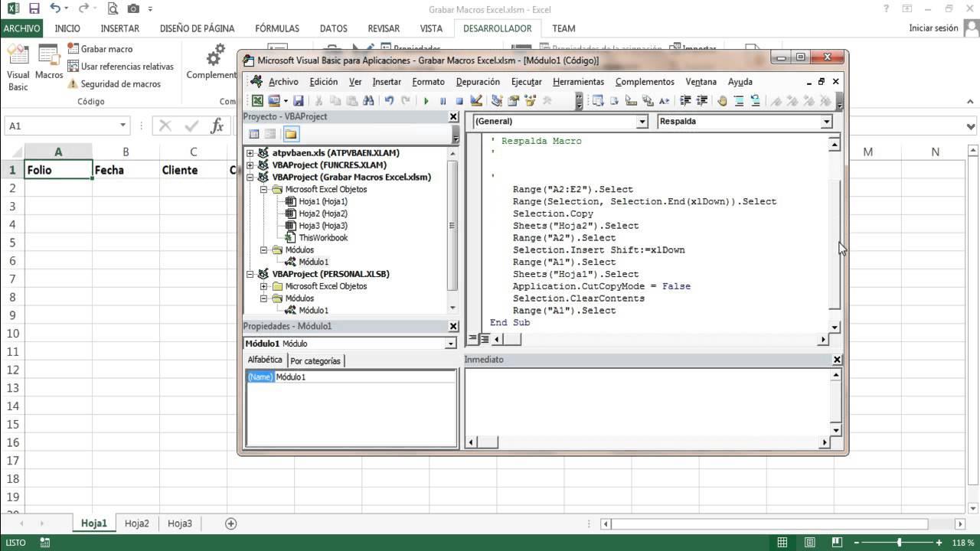Click View Code icon in Project panel

click(253, 134)
